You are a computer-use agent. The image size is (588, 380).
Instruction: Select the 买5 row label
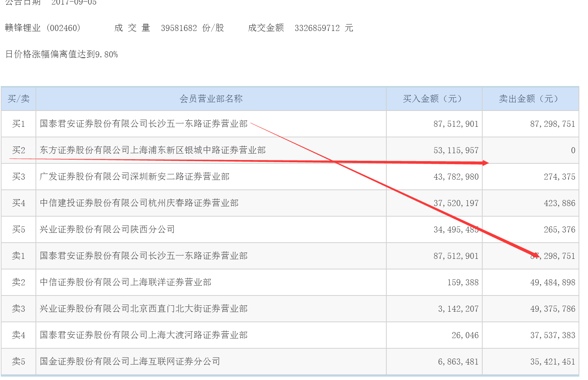(19, 229)
